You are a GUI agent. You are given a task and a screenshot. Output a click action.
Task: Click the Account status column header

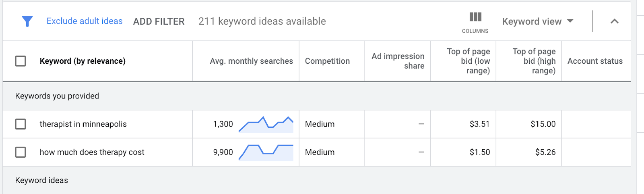click(595, 61)
